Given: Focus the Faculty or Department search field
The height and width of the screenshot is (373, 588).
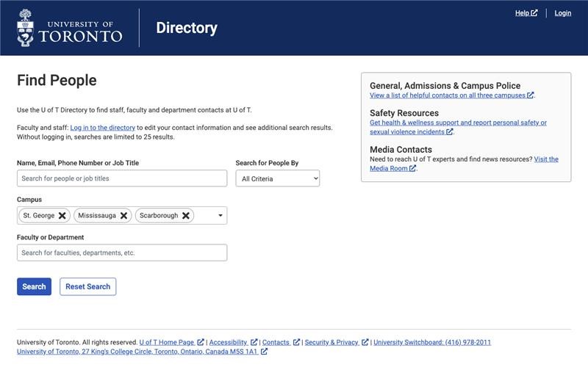Looking at the screenshot, I should click(x=122, y=253).
